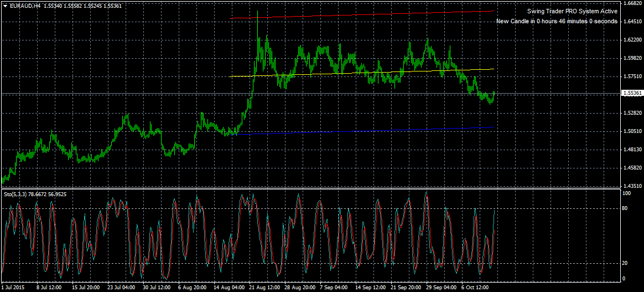Screen dimensions: 644x292
Task: Click the 1.45820 price scale label
Action: (x=632, y=168)
